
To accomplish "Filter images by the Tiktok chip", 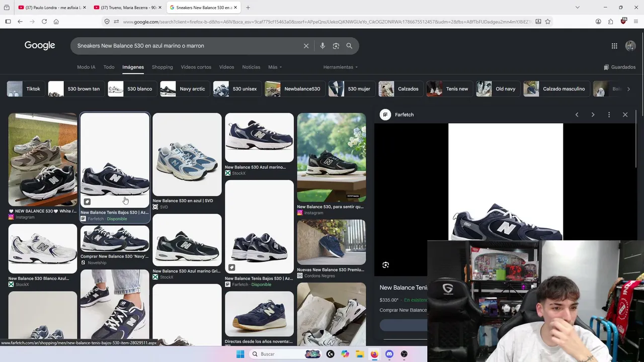I will coord(25,89).
